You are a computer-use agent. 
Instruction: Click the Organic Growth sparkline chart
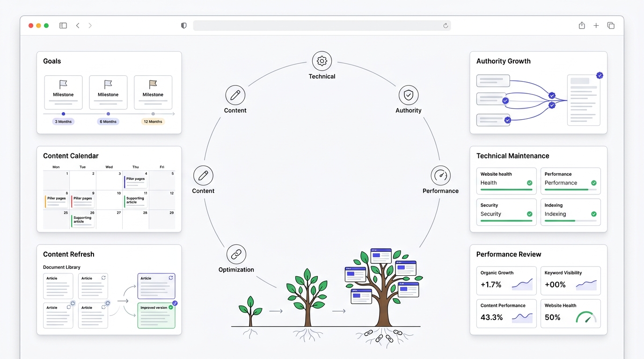click(522, 284)
